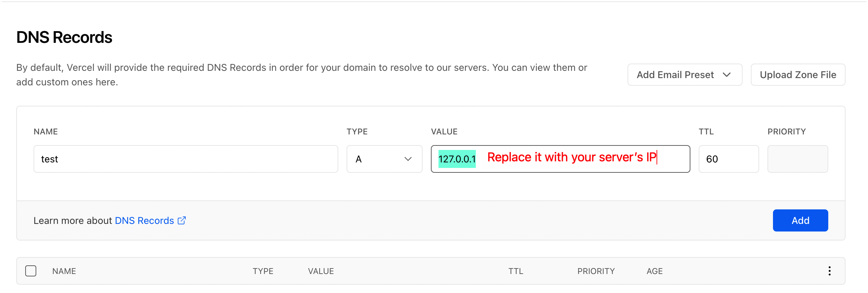Click the chevron icon on Add Email Preset
Viewport: 868px width, 293px height.
click(728, 75)
